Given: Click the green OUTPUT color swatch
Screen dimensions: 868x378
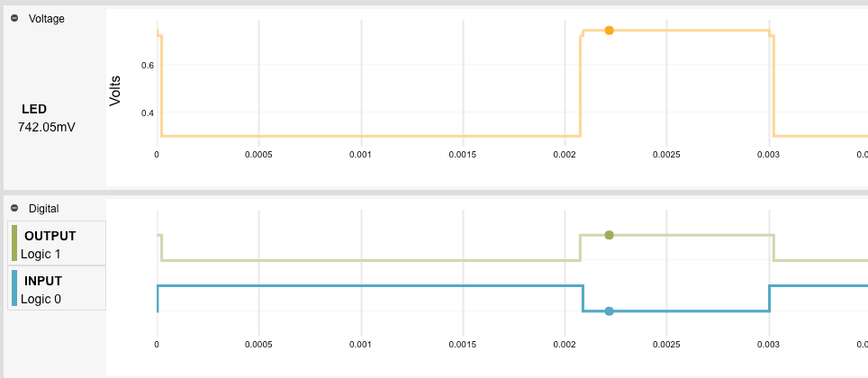Looking at the screenshot, I should (x=14, y=243).
